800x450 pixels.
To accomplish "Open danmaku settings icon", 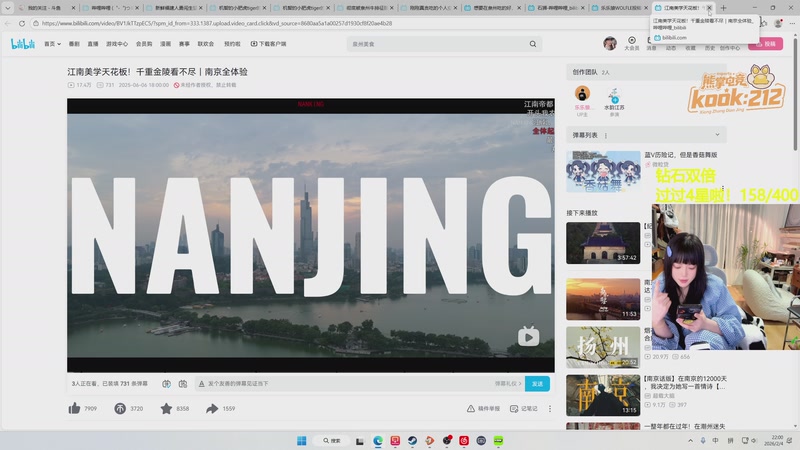I will 183,384.
